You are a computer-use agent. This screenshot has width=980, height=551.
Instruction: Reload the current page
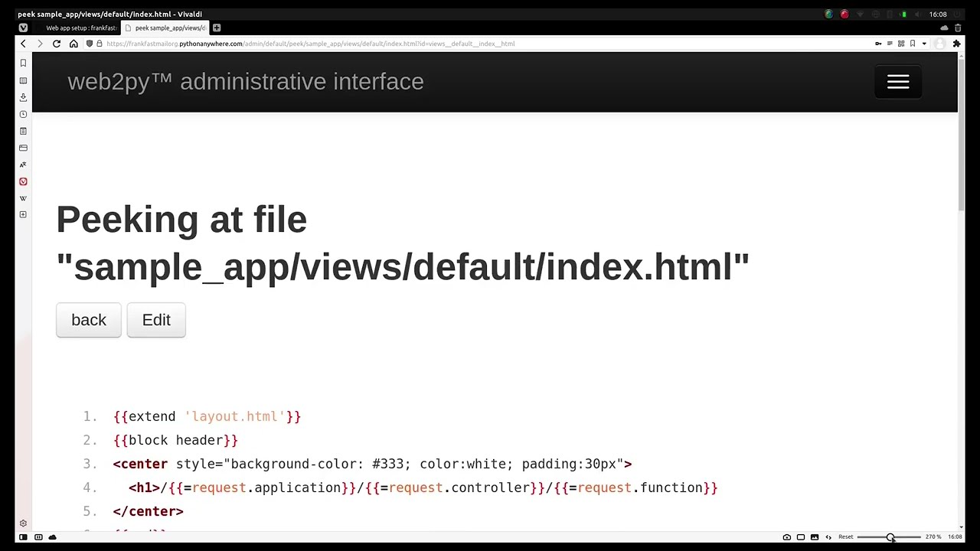click(x=57, y=44)
